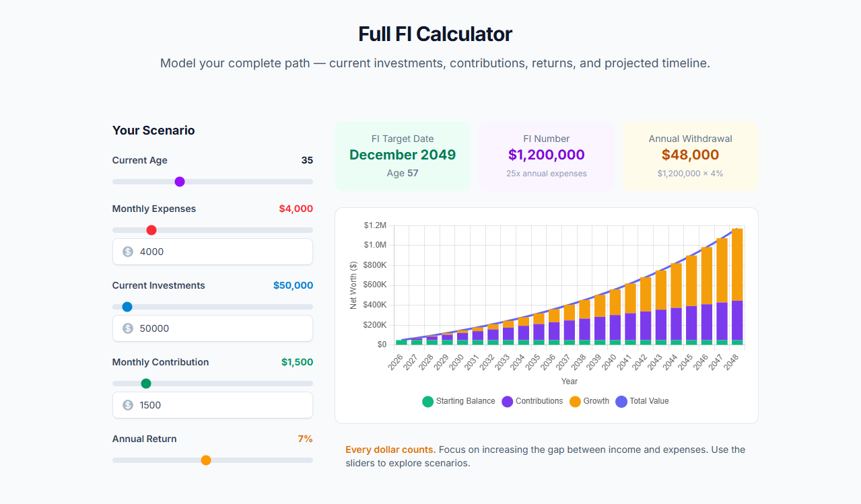The height and width of the screenshot is (504, 861).
Task: Click the 25x annual expenses note
Action: point(547,174)
